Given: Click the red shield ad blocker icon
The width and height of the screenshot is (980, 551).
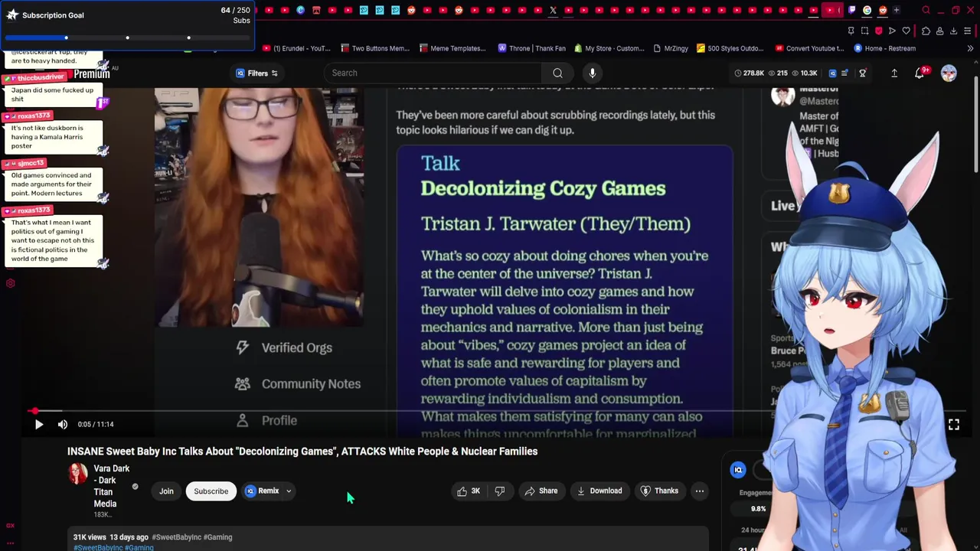Looking at the screenshot, I should pyautogui.click(x=878, y=31).
